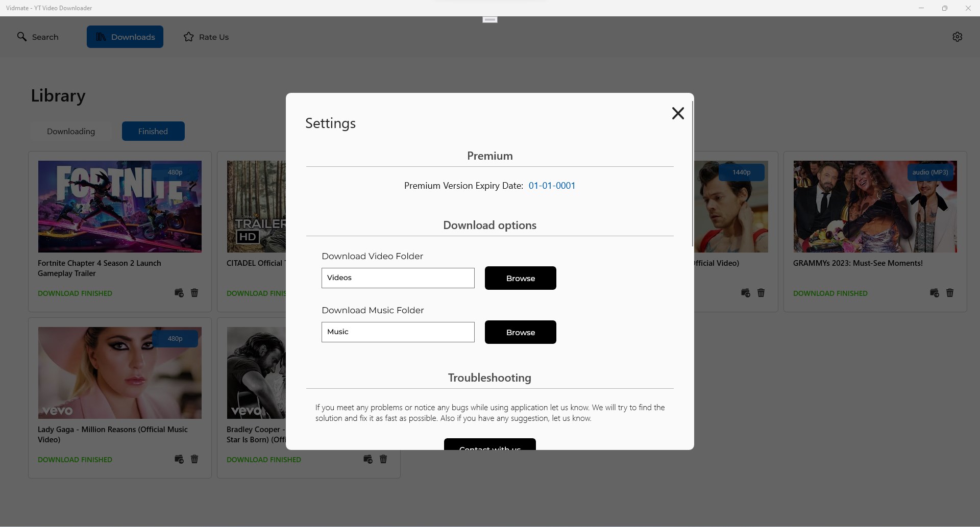Browse for the Download Music Folder
Viewport: 980px width, 527px height.
pyautogui.click(x=521, y=332)
